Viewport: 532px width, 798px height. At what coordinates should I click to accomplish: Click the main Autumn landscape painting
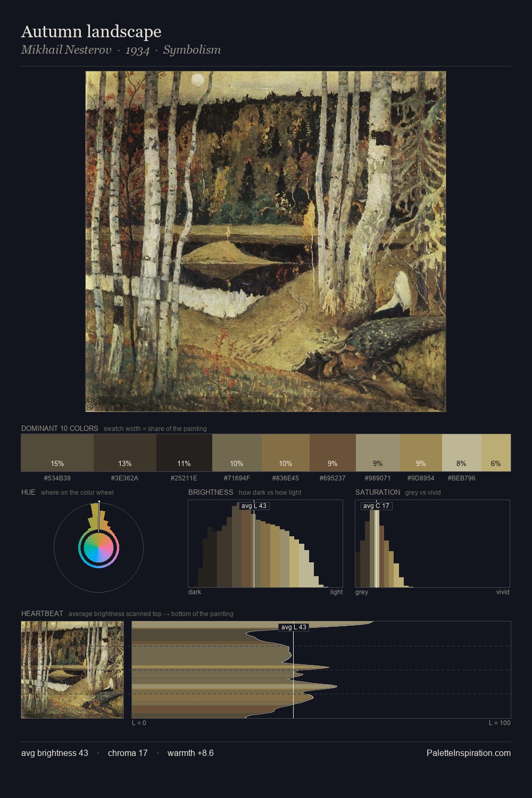(x=265, y=242)
